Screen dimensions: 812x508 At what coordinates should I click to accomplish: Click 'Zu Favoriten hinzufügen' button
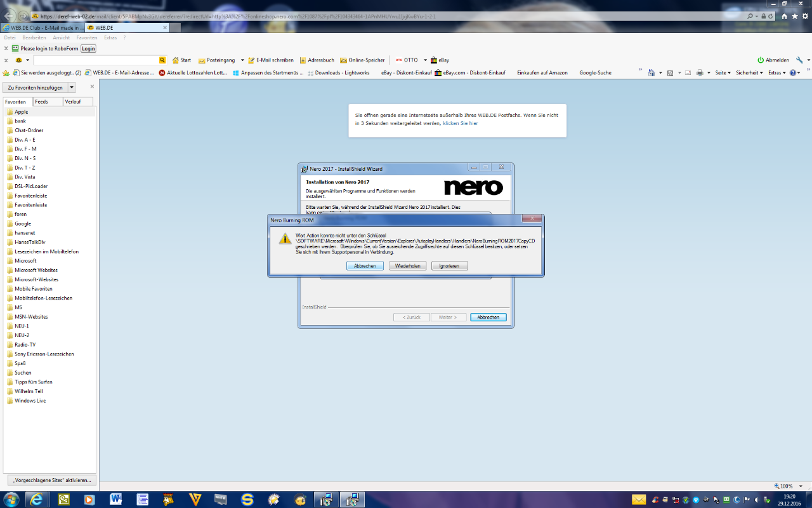point(36,88)
